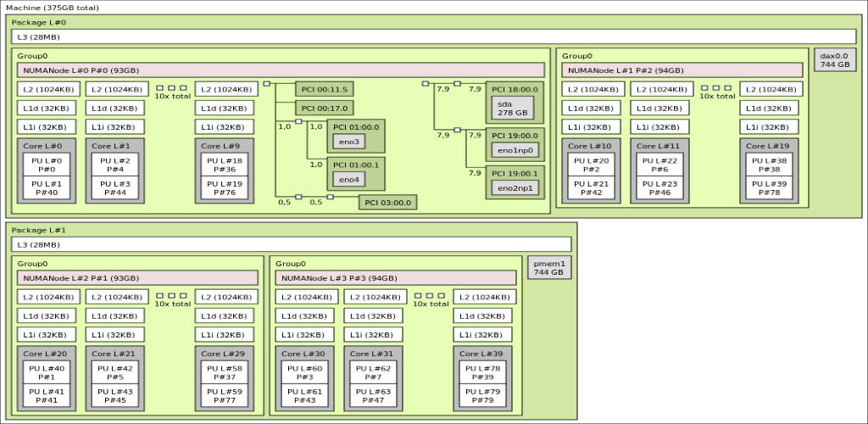Select processing unit PU L#0 P#0
Viewport: 868px width, 424px height.
point(46,165)
